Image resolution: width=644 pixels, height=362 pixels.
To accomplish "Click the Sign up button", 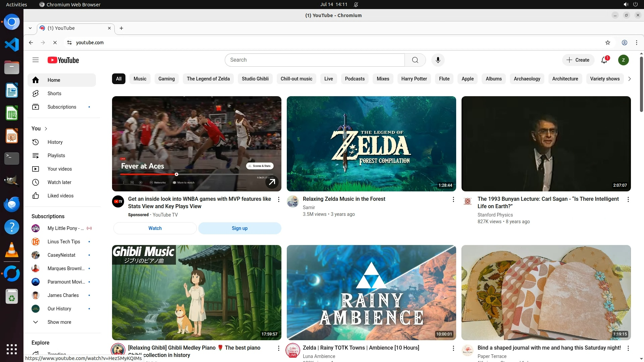I will (x=239, y=228).
